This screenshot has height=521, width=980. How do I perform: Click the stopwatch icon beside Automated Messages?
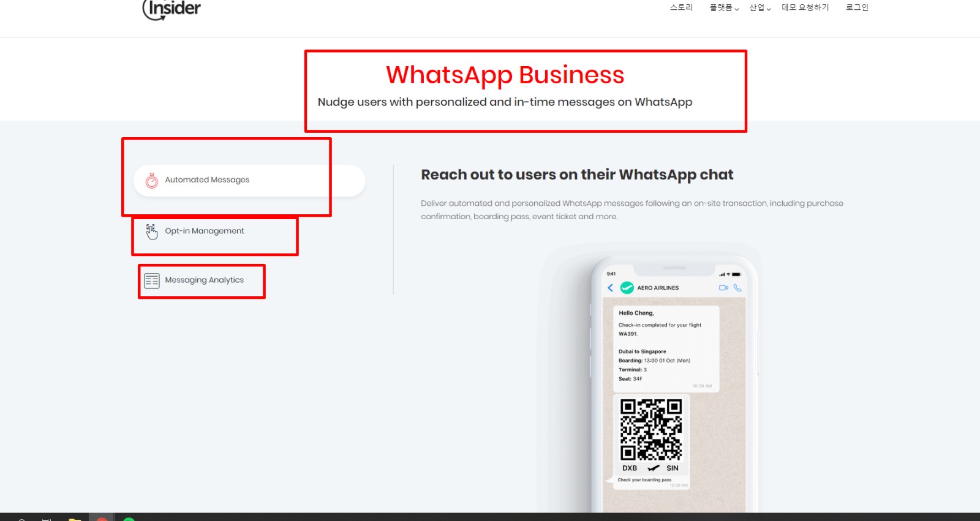[152, 181]
